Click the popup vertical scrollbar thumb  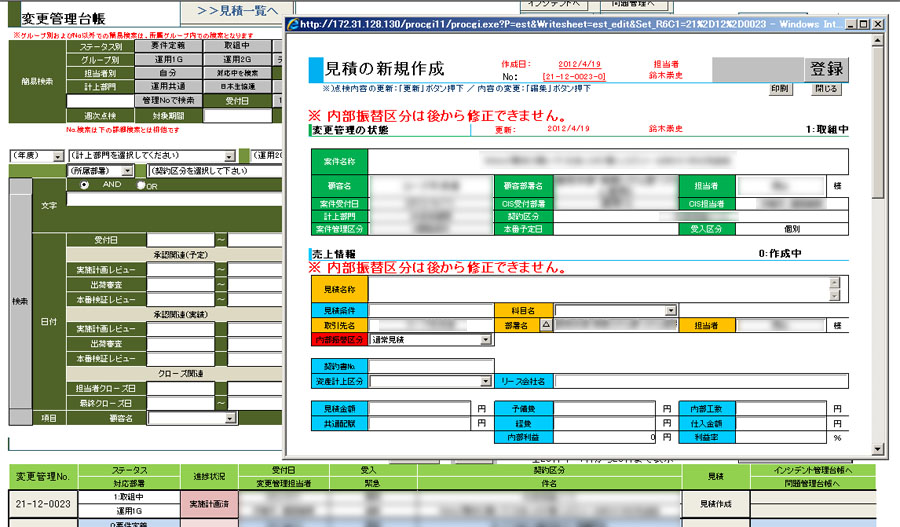[x=877, y=123]
